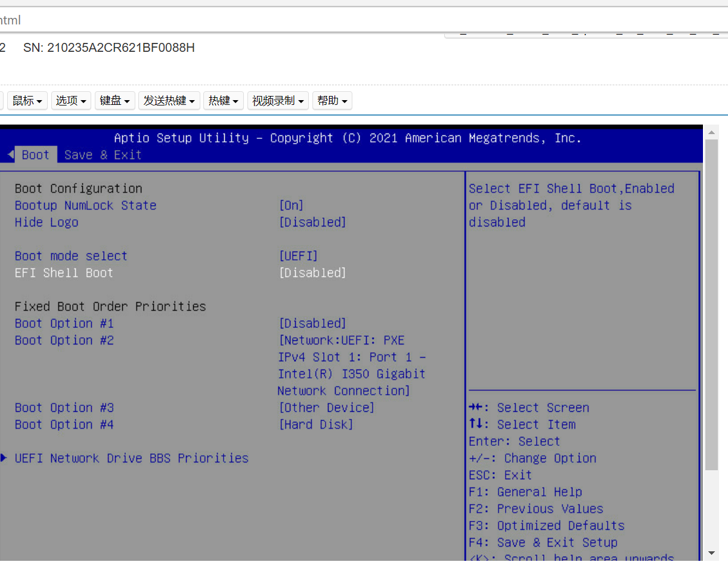Click the Aptio Setup Utility title

(348, 138)
